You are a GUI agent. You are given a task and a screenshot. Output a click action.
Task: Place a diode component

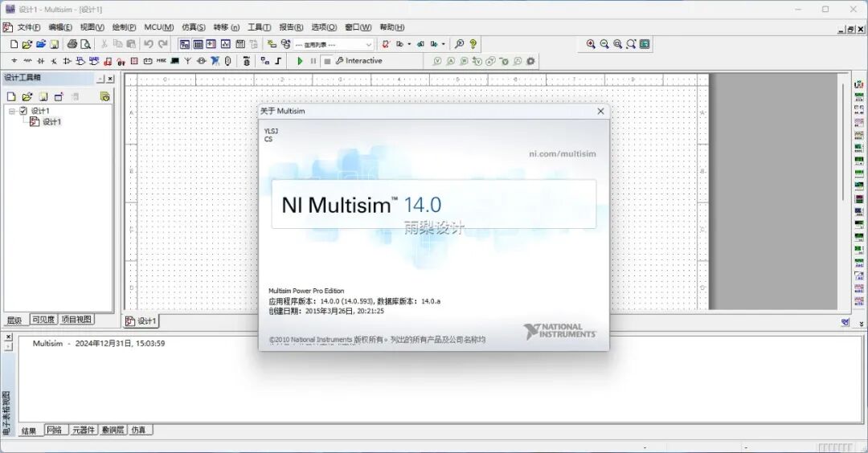40,61
